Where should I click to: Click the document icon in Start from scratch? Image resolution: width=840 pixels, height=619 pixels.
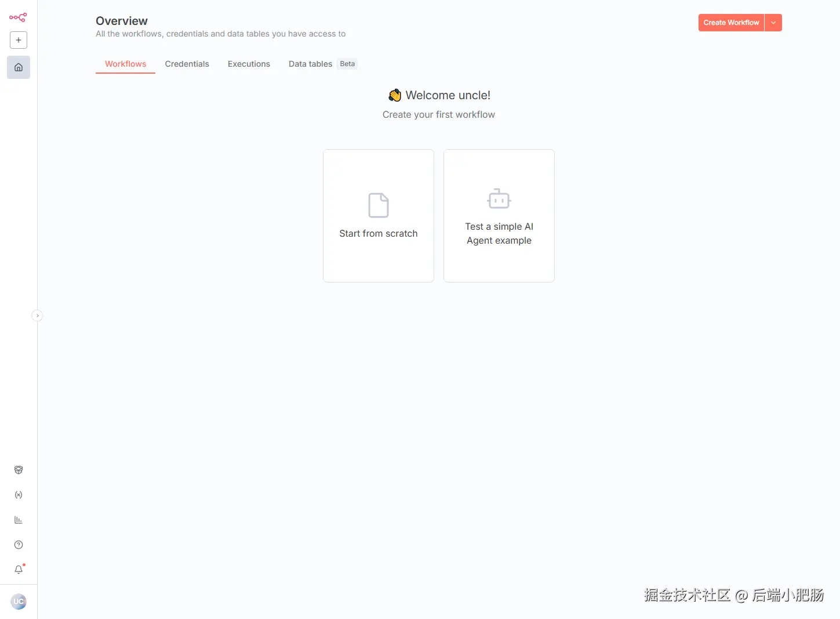point(379,205)
